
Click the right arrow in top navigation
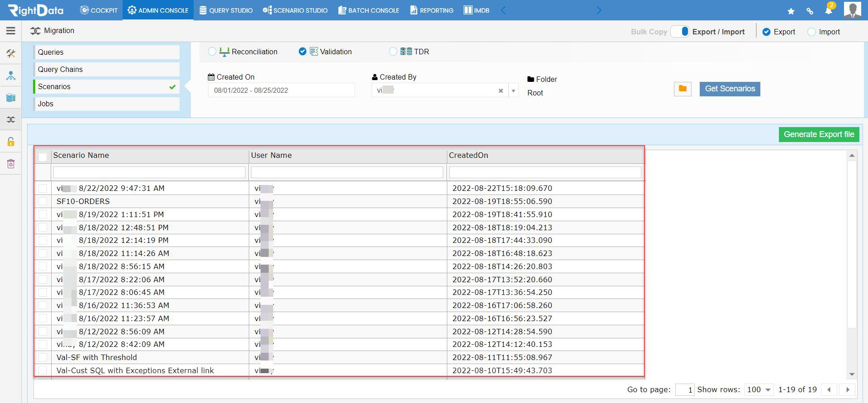point(599,10)
